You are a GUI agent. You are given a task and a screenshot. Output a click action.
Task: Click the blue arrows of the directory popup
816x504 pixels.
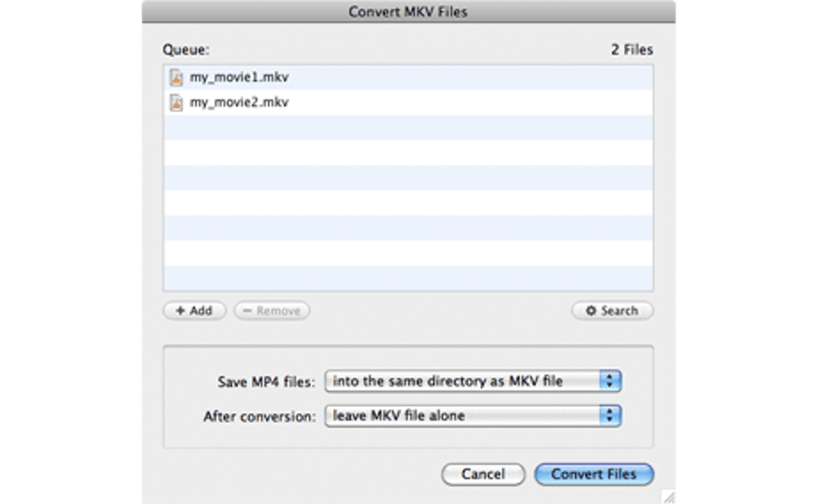[x=610, y=382]
